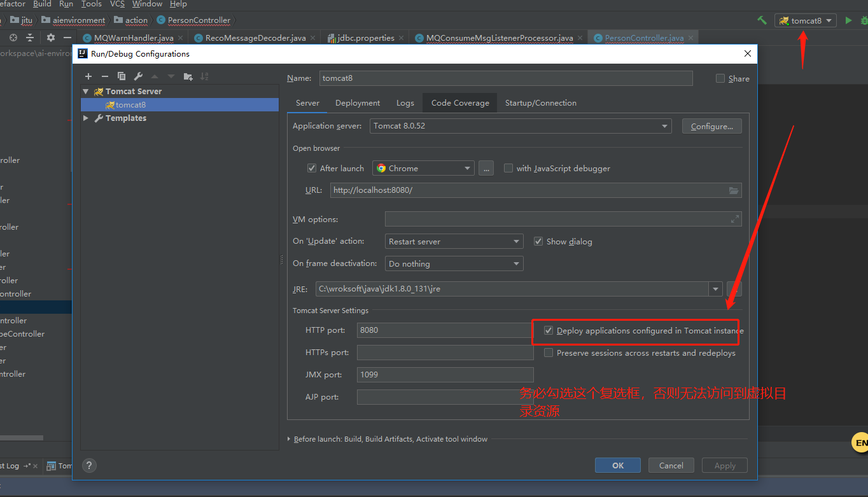The image size is (868, 497).
Task: Close the MQWarnHandler.java editor tab
Action: [x=181, y=38]
